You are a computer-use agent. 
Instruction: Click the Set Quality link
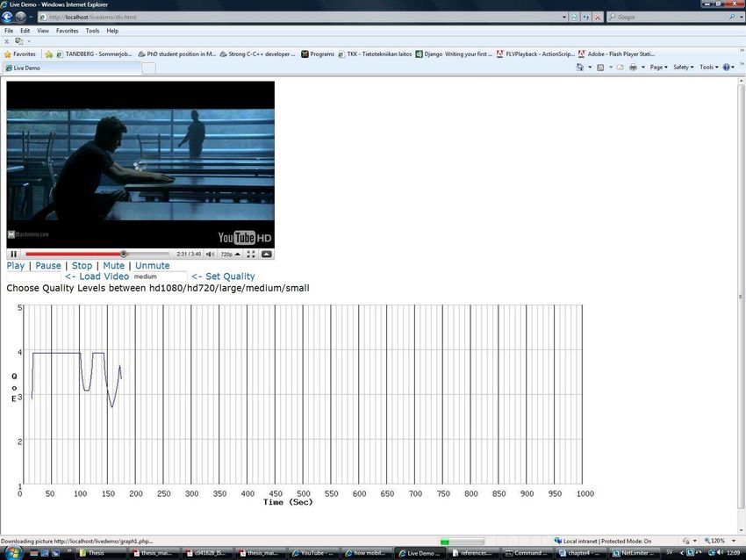coord(223,276)
